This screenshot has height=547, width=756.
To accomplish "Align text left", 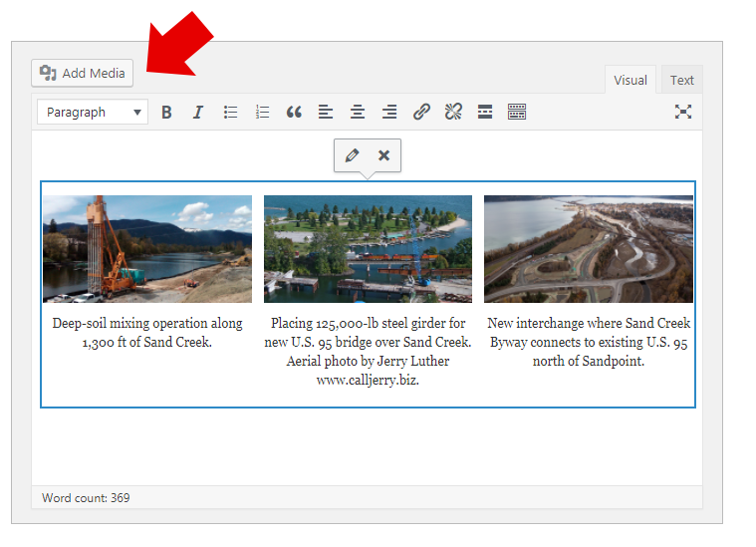I will 326,112.
